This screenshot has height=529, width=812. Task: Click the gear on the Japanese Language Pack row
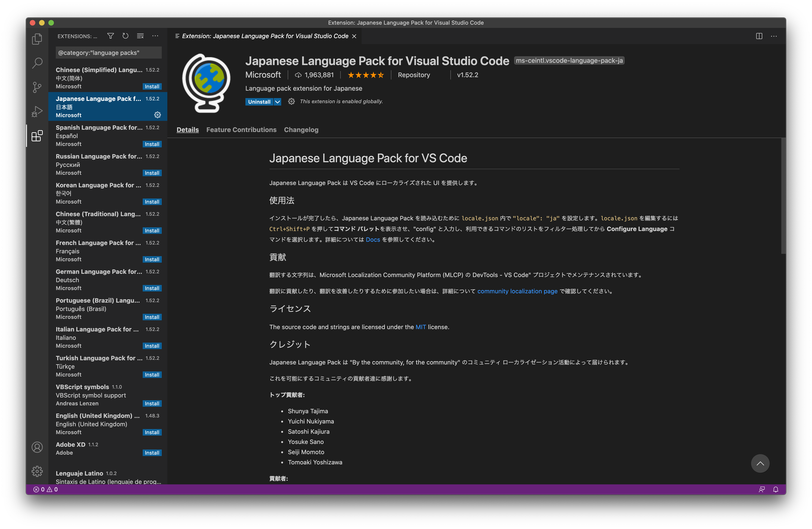click(157, 115)
